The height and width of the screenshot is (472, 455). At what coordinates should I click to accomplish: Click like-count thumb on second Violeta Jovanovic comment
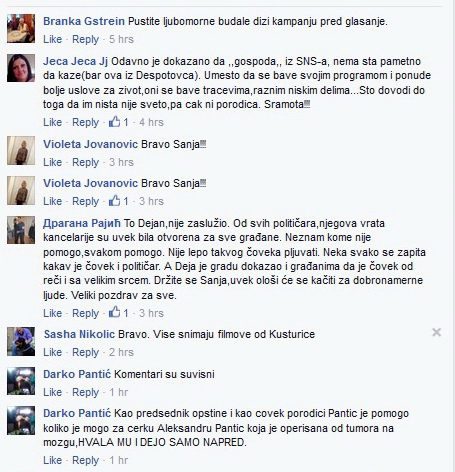114,201
